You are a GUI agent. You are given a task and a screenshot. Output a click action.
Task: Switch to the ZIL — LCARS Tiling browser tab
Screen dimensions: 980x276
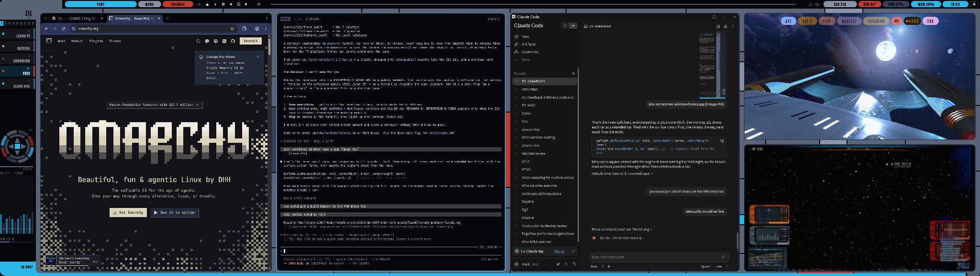pos(73,19)
